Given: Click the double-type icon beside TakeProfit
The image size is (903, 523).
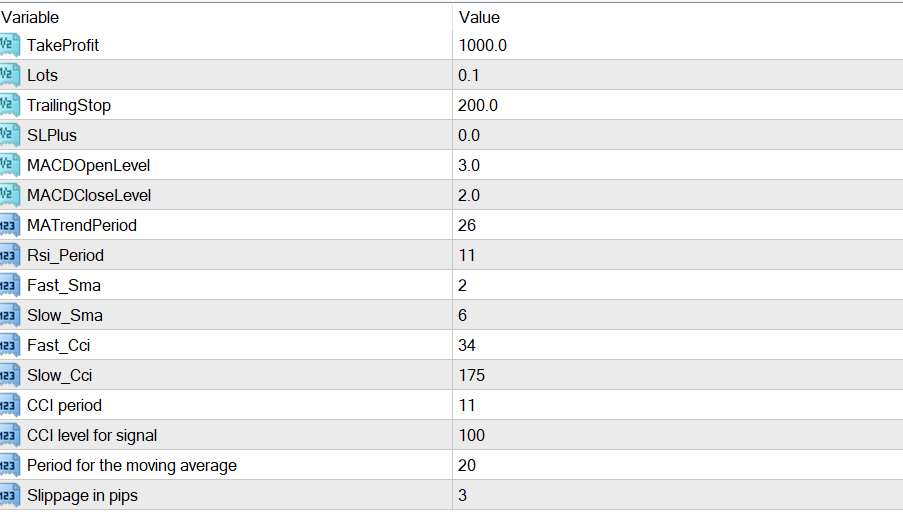Looking at the screenshot, I should tap(10, 45).
